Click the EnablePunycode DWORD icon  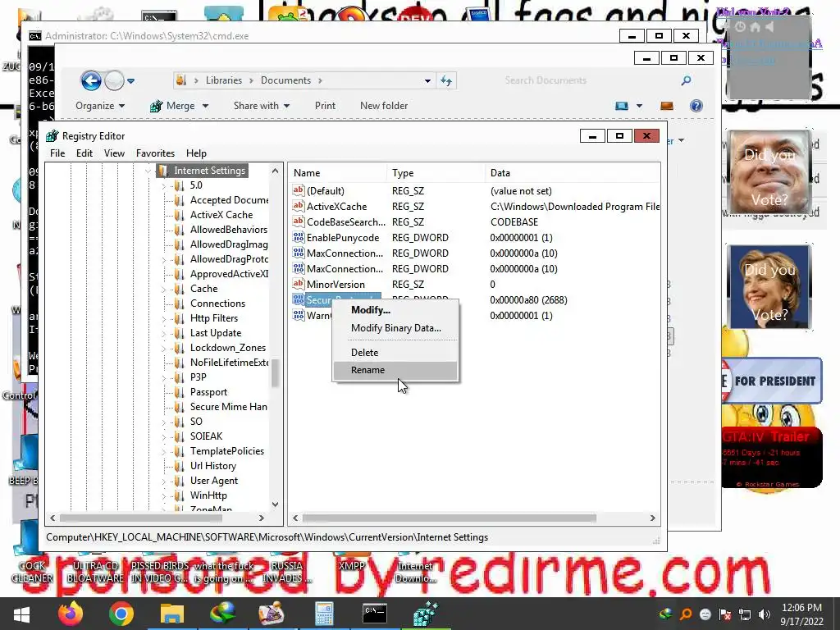(299, 237)
